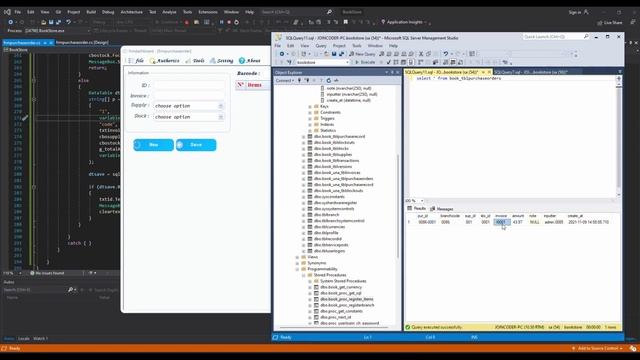The height and width of the screenshot is (360, 640).
Task: Click the About help icon in BookStore form
Action: [x=242, y=60]
